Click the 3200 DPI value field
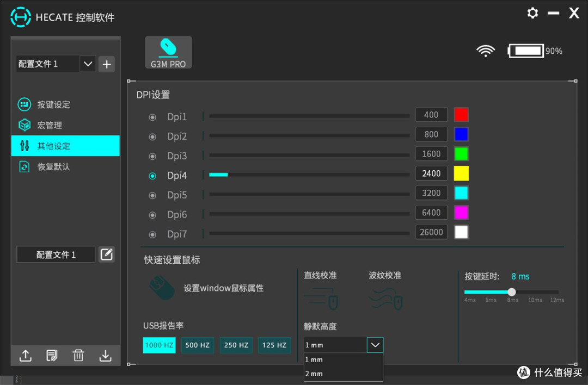The width and height of the screenshot is (588, 385). tap(431, 193)
